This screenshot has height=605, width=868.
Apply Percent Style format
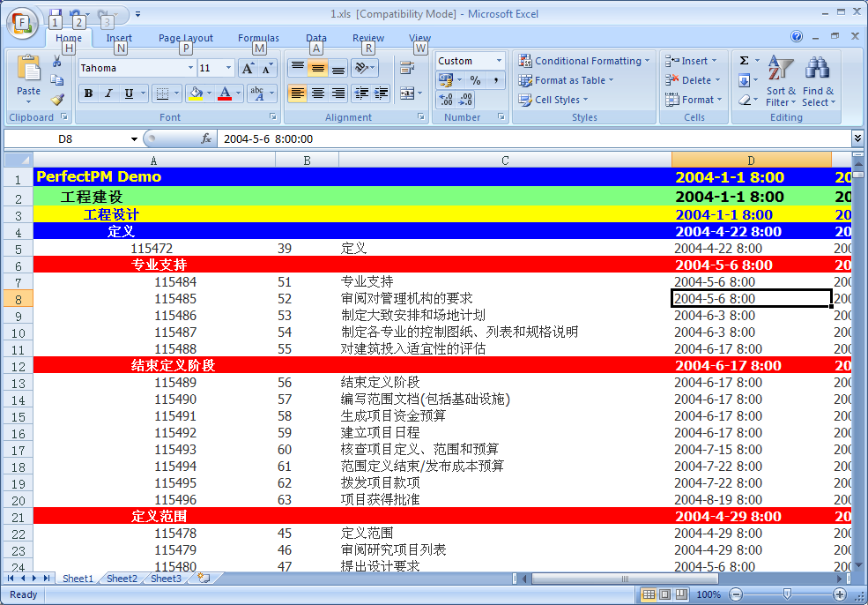[475, 80]
